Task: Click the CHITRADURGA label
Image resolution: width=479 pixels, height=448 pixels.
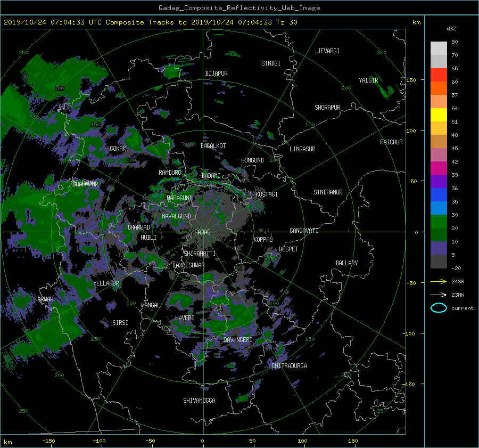Action: tap(289, 366)
